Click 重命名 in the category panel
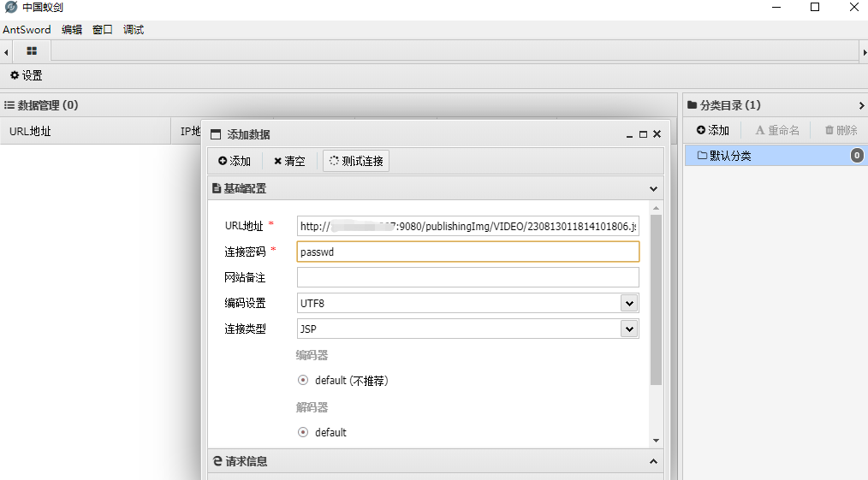 click(777, 130)
